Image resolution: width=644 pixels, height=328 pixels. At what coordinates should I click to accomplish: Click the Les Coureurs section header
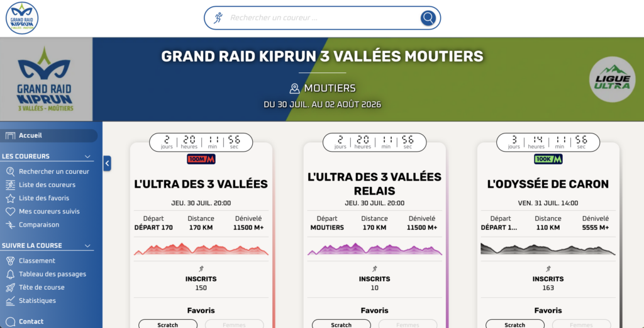(x=47, y=157)
